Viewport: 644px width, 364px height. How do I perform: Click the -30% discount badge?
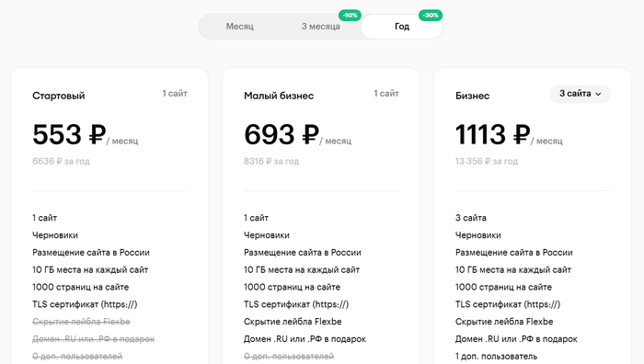(431, 16)
